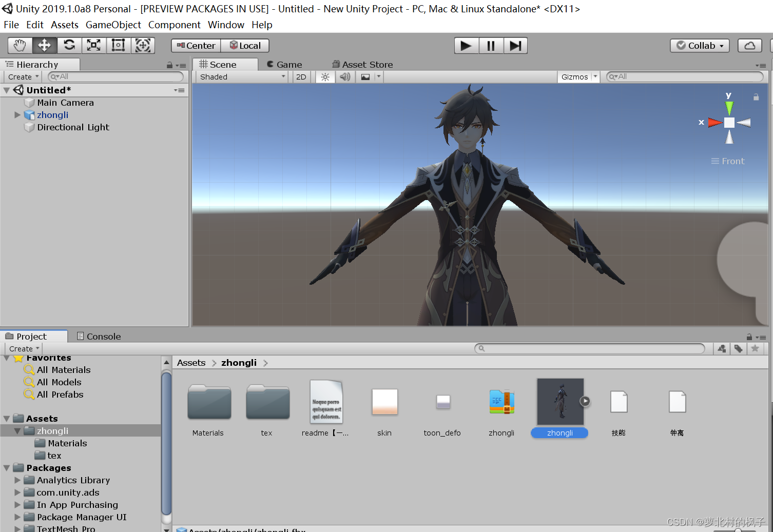This screenshot has height=532, width=773.
Task: Open the Component menu
Action: click(x=175, y=25)
